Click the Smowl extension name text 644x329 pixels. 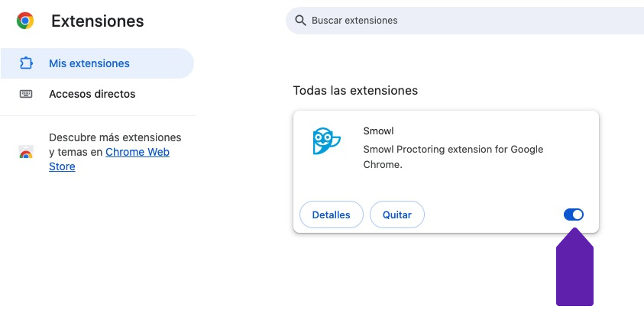pos(378,131)
